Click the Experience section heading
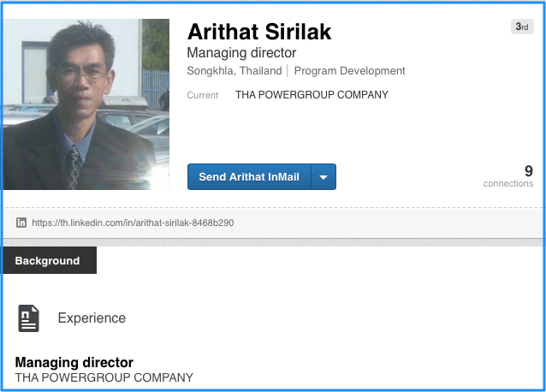 click(92, 318)
